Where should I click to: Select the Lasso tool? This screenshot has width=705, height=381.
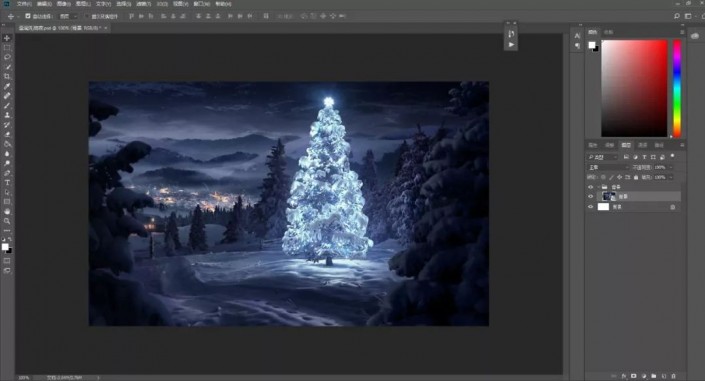7,57
